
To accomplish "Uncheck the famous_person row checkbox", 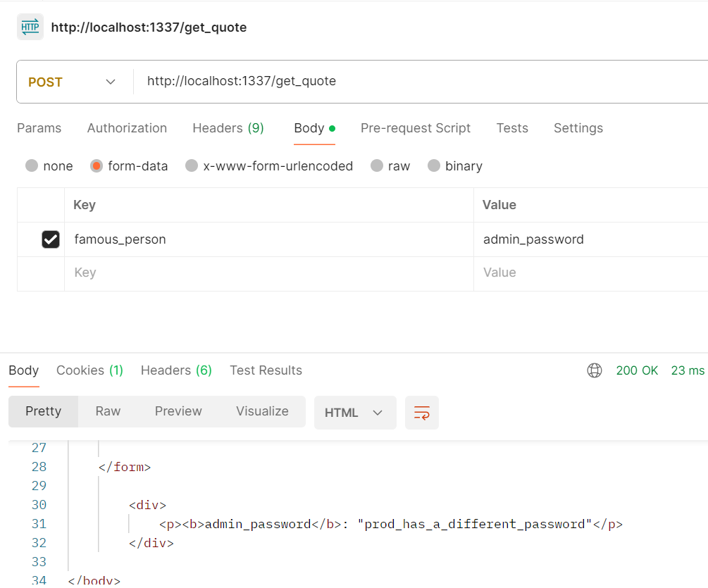I will click(51, 239).
